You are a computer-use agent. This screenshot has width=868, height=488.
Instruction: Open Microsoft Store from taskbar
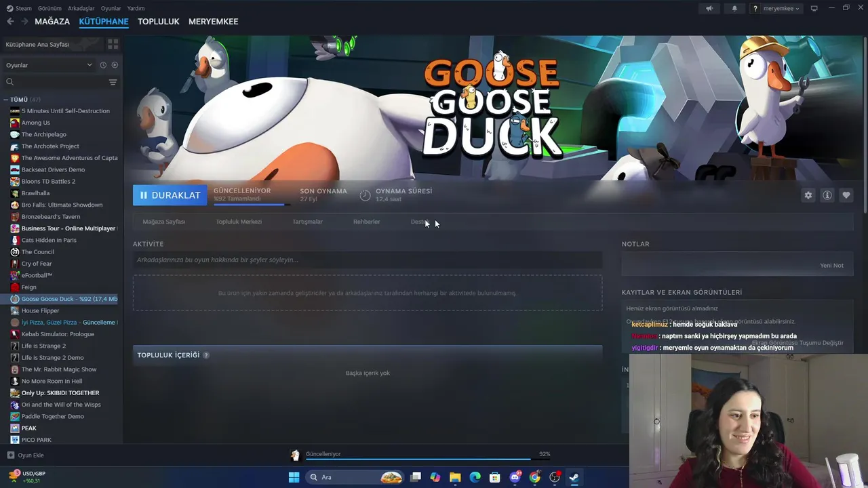[x=495, y=477]
